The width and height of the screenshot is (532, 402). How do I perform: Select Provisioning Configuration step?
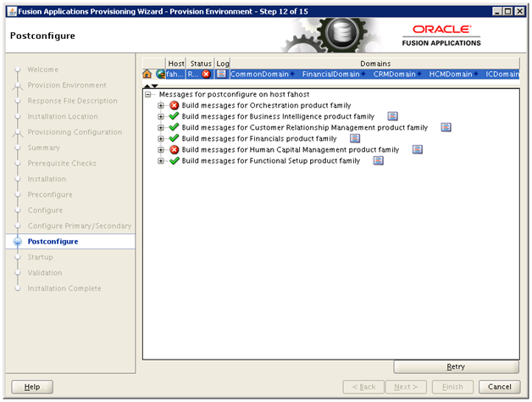click(75, 131)
